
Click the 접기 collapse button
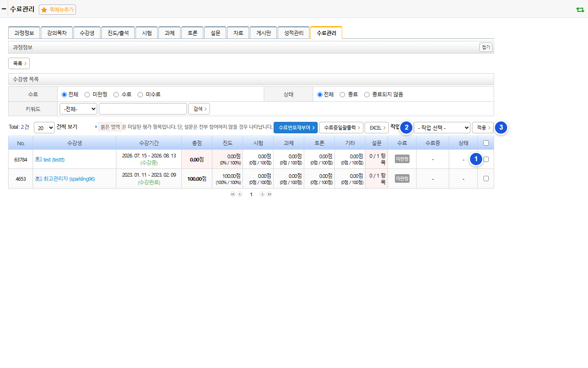[486, 47]
